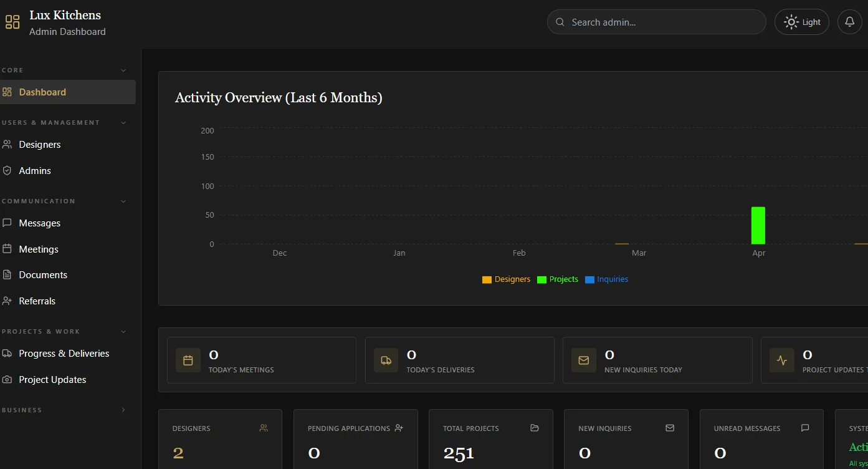Click the New Inquiries Today envelope icon
Screen dimensions: 868x469
pyautogui.click(x=584, y=360)
